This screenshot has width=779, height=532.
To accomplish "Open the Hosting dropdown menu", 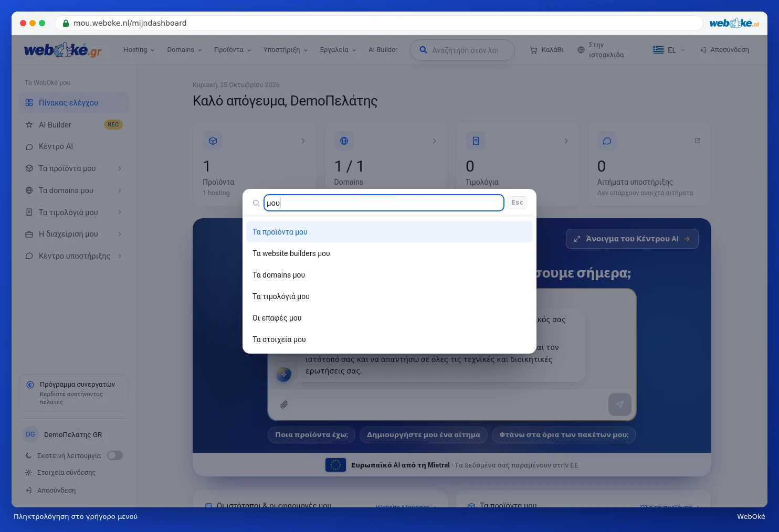I will point(139,50).
